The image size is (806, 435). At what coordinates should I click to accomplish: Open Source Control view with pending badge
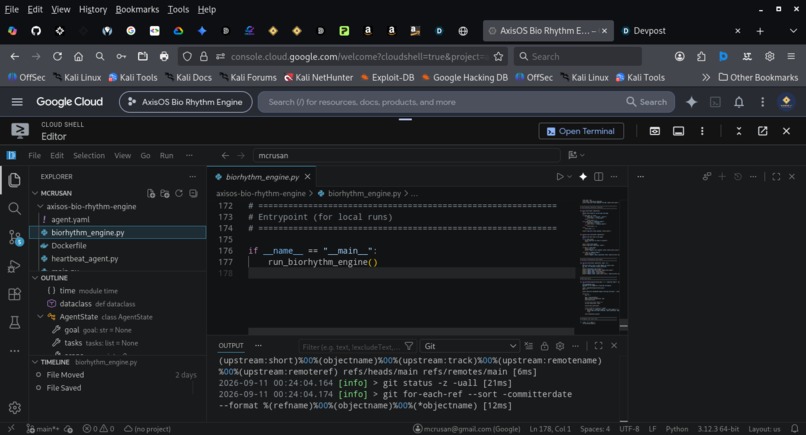[15, 237]
